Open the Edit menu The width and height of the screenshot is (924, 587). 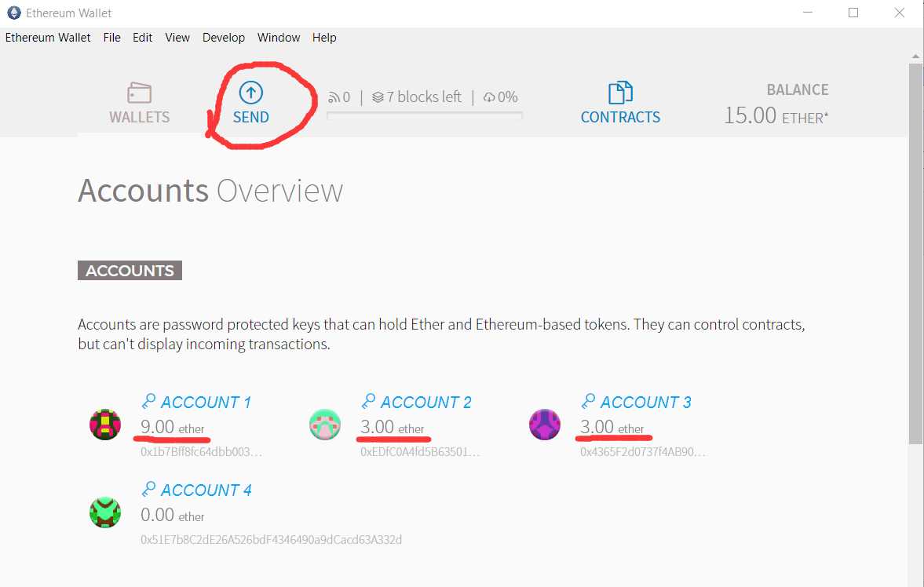coord(142,38)
